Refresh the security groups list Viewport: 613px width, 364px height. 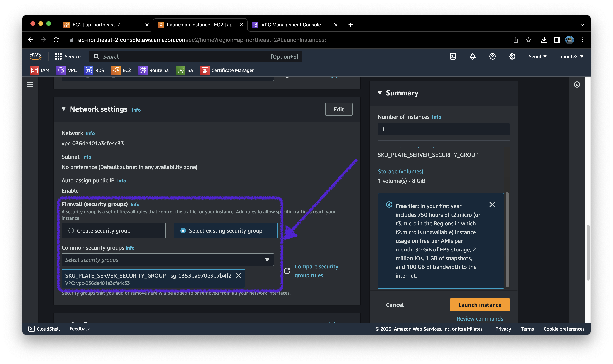287,271
